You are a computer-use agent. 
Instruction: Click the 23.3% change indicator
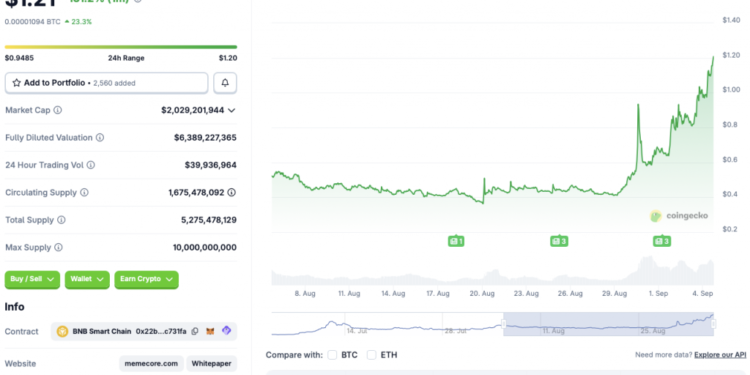(78, 22)
